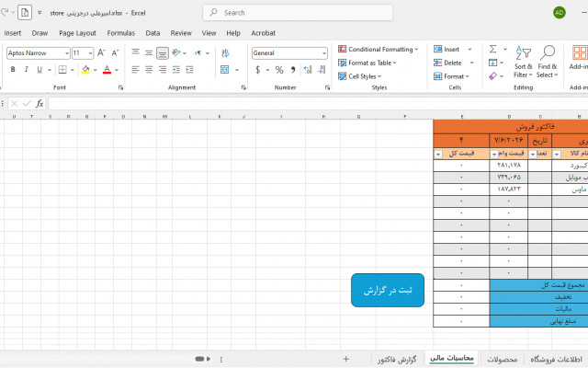Middle align the cell contents

(149, 53)
